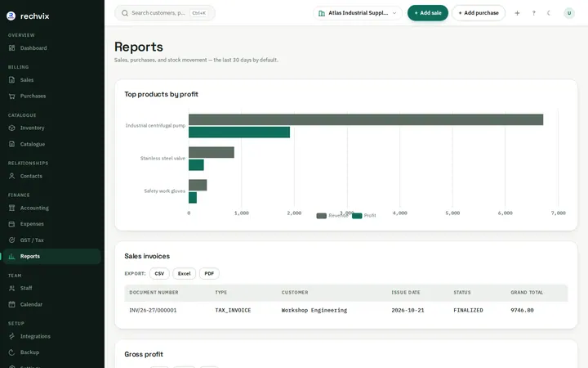Click Safety work gloves profit bar
Viewport: 588px width, 368px height.
pos(193,198)
